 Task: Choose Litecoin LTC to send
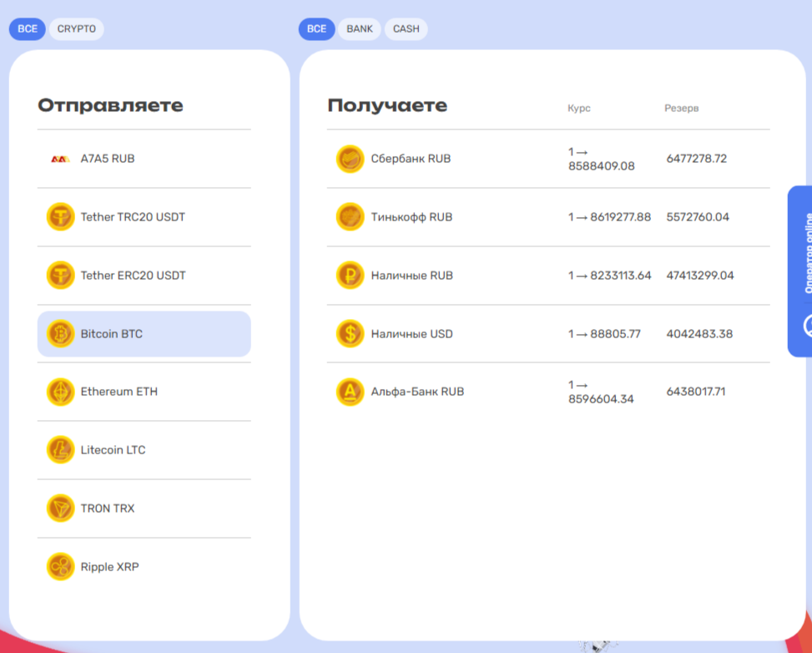(144, 450)
